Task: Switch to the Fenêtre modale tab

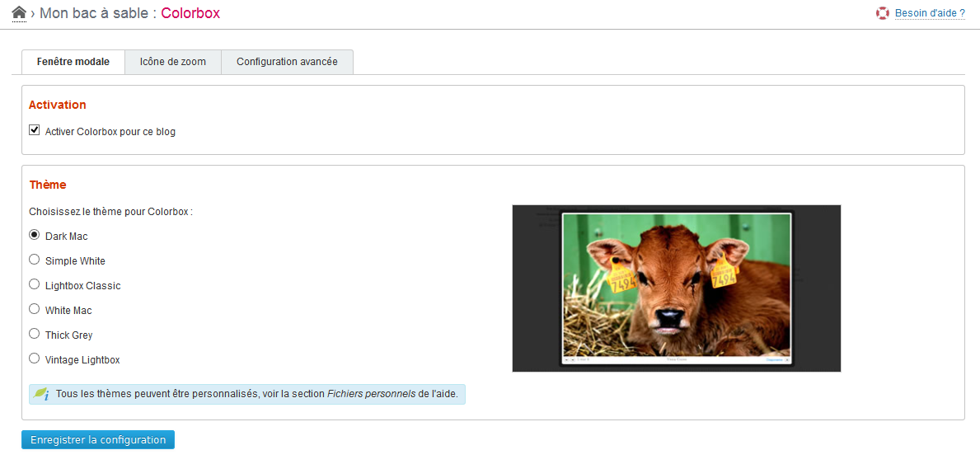Action: [x=73, y=62]
